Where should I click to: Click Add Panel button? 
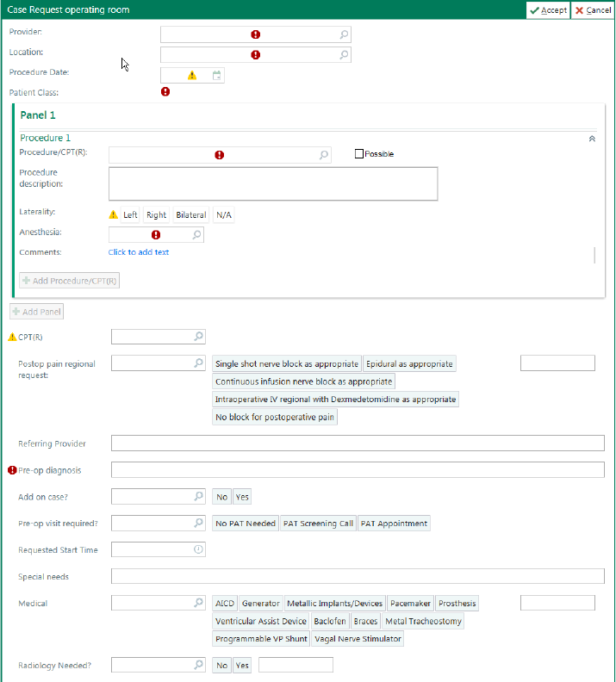(36, 312)
